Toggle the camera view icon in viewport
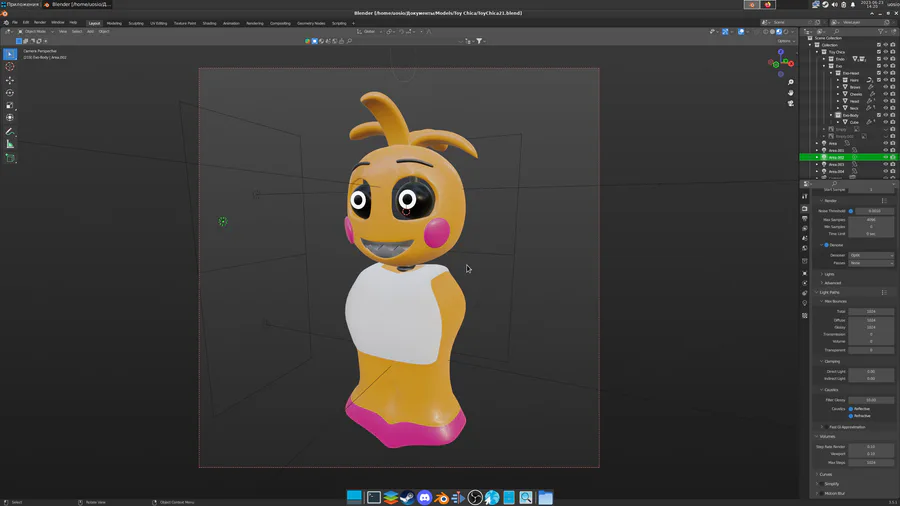This screenshot has width=900, height=506. (x=790, y=103)
